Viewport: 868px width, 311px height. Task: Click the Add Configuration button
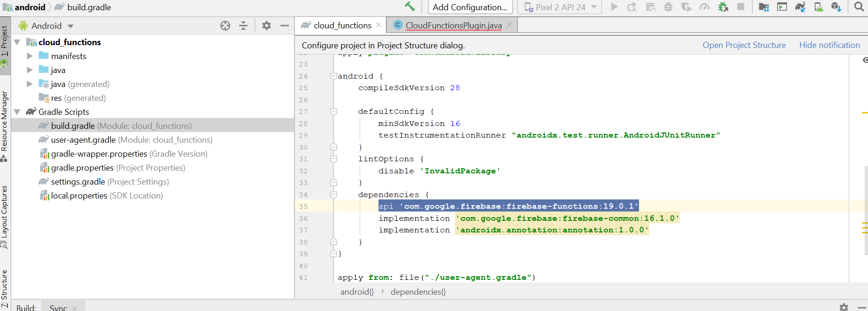[470, 7]
